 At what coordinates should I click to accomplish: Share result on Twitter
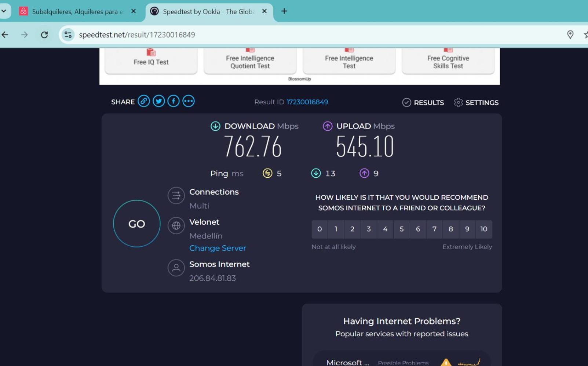[159, 101]
